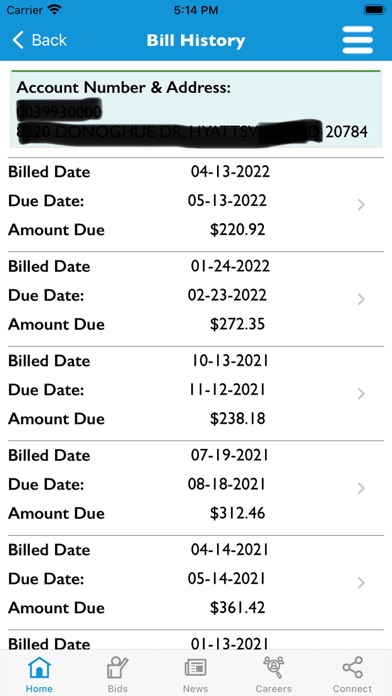This screenshot has width=392, height=696.
Task: Switch to the News tab label
Action: tap(195, 689)
